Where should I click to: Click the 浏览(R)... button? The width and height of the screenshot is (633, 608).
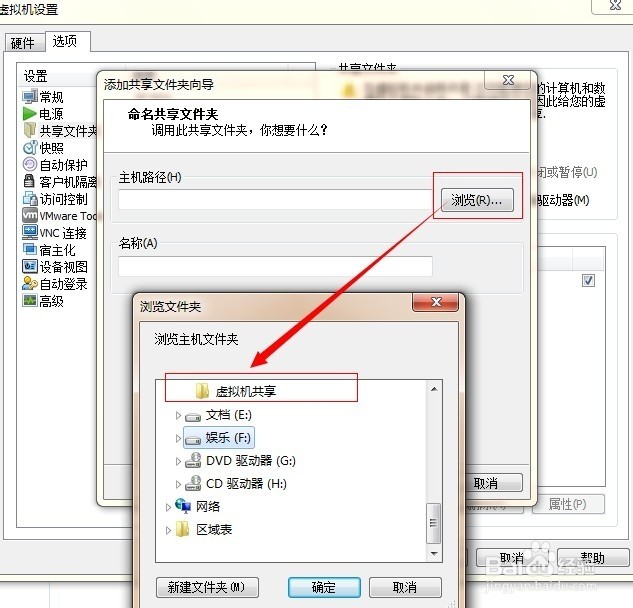pos(477,200)
